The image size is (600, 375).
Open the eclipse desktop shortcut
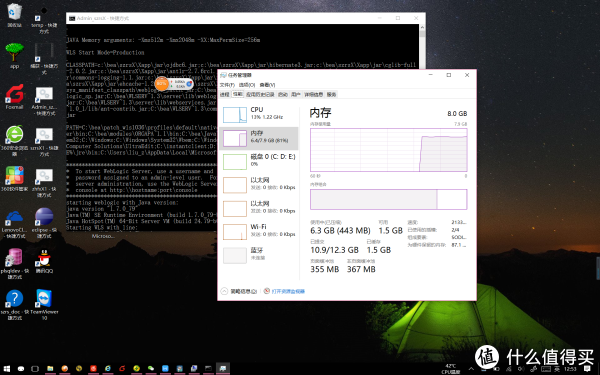44,223
